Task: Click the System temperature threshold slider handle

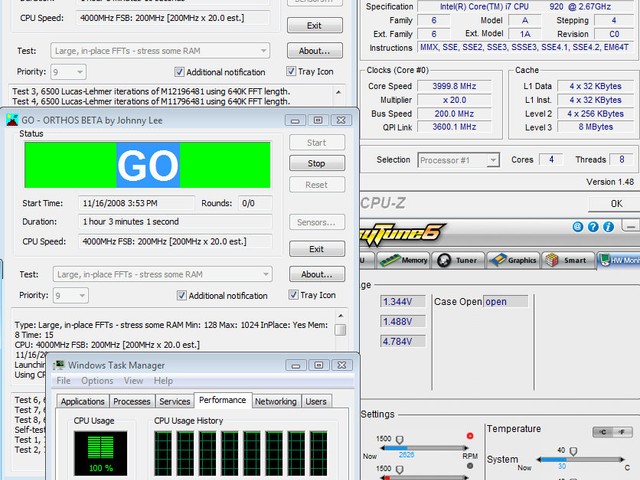Action: click(573, 451)
